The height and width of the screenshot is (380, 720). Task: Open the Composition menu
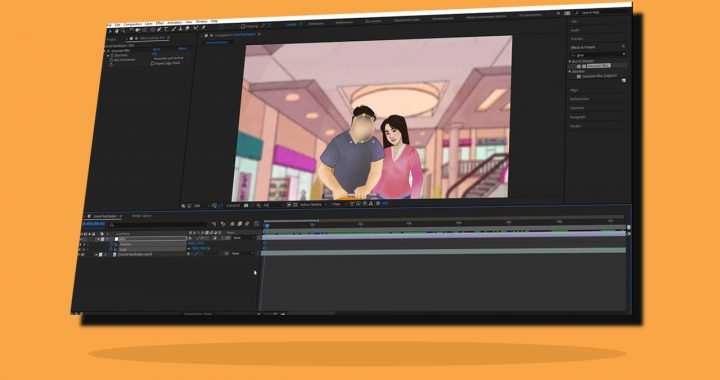pyautogui.click(x=133, y=24)
